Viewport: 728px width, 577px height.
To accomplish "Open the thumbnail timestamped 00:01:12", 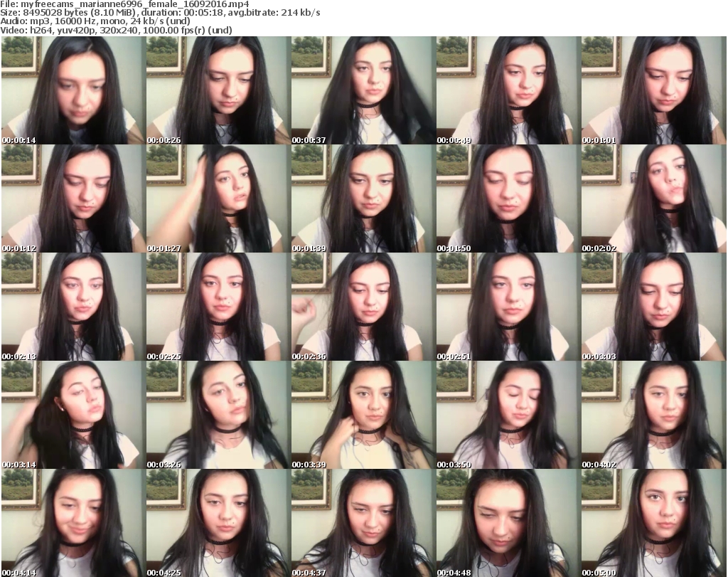I will [73, 198].
